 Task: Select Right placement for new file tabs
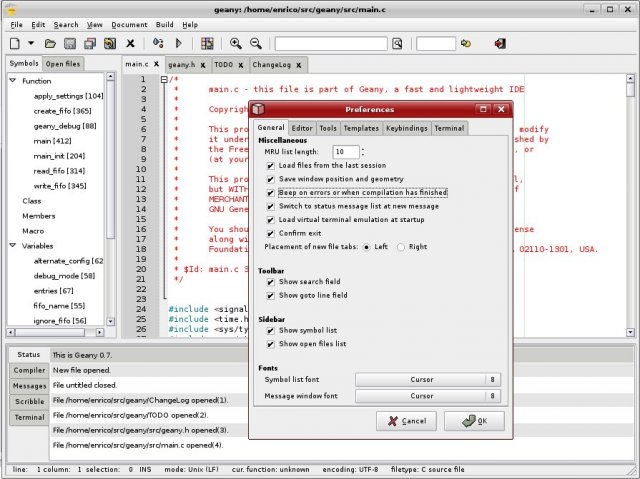401,247
